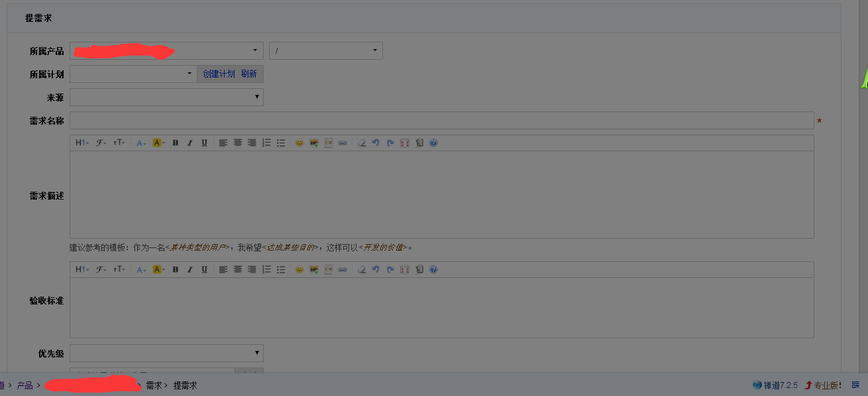The width and height of the screenshot is (868, 396).
Task: Focus the 需求名称 input field
Action: (442, 120)
